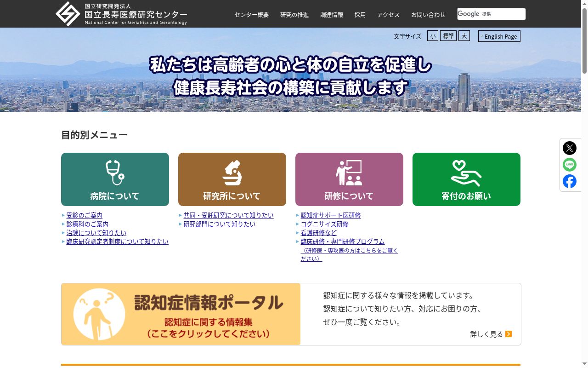The width and height of the screenshot is (588, 368).
Task: Click the 文字サイズ label
Action: [407, 36]
